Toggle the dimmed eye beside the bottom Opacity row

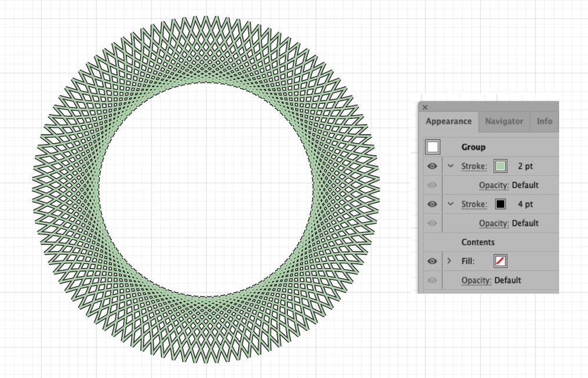click(432, 280)
